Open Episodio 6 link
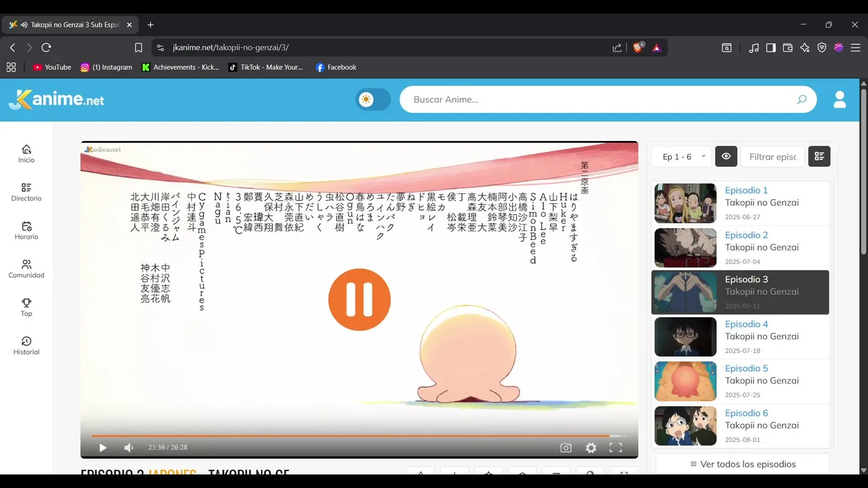Viewport: 868px width, 488px height. click(747, 413)
